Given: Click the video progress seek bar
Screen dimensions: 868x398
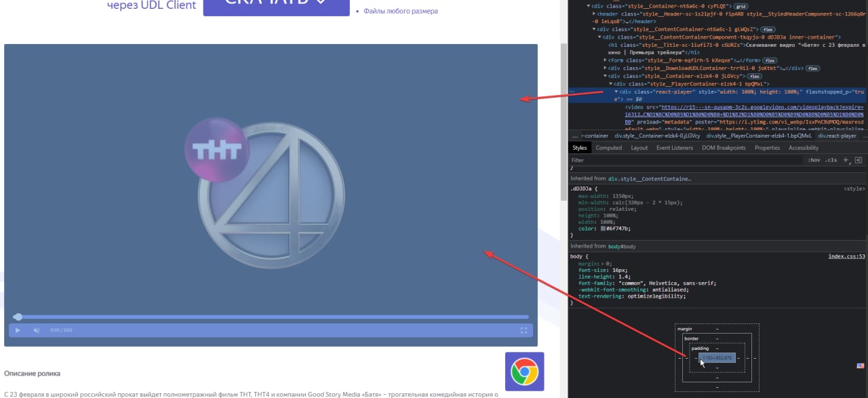Looking at the screenshot, I should click(271, 317).
